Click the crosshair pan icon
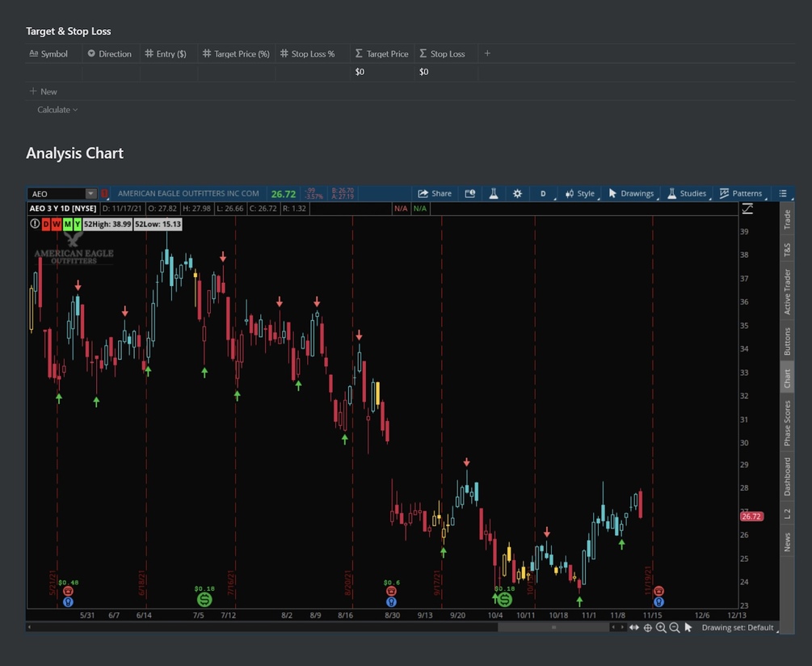 pos(647,628)
